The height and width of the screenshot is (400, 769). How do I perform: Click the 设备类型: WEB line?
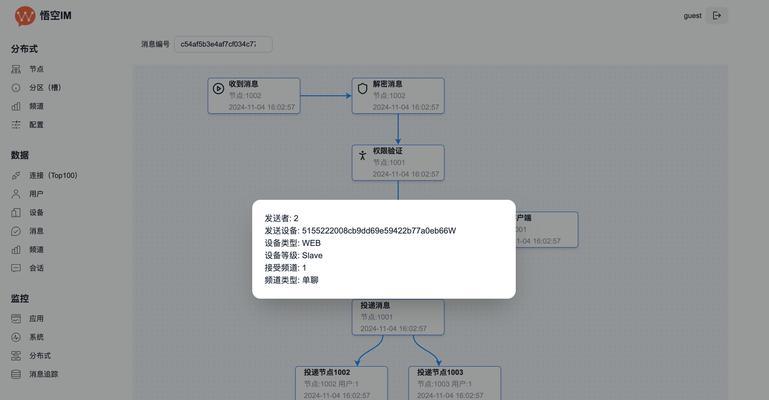pyautogui.click(x=292, y=243)
